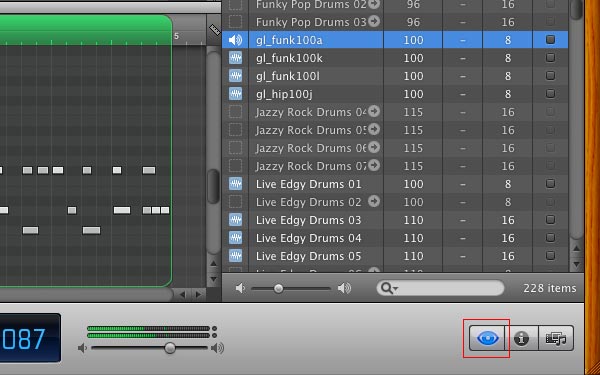The width and height of the screenshot is (600, 375).
Task: Toggle the Loop Browser eye button
Action: 487,338
